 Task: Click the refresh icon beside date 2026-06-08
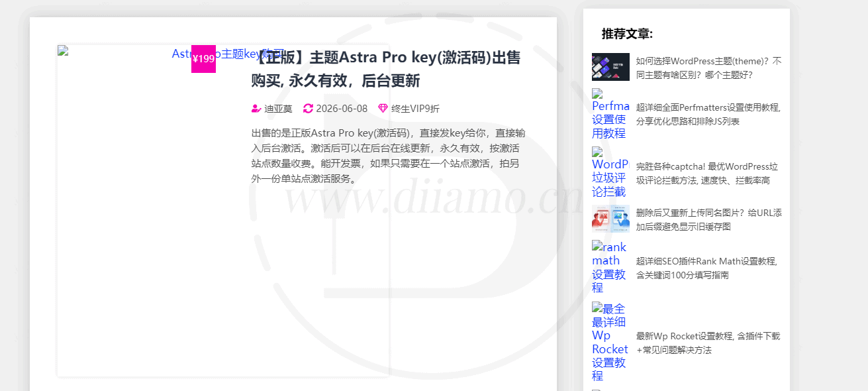point(308,109)
